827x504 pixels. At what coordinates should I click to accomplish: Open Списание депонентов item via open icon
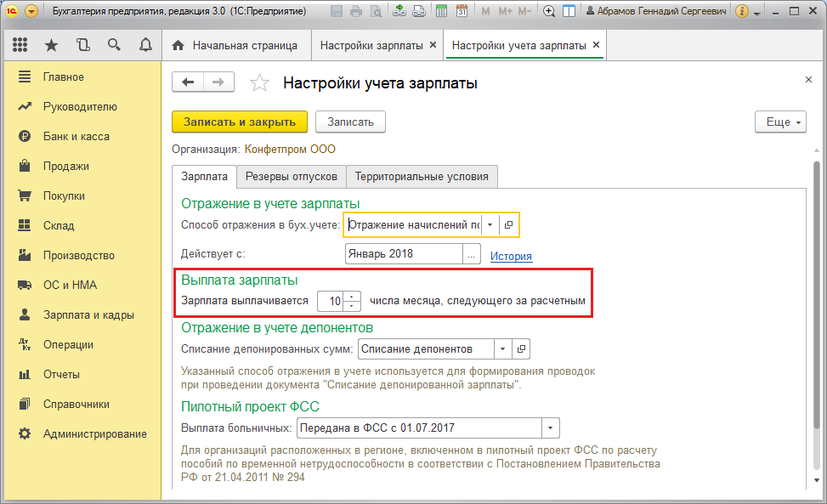click(521, 349)
